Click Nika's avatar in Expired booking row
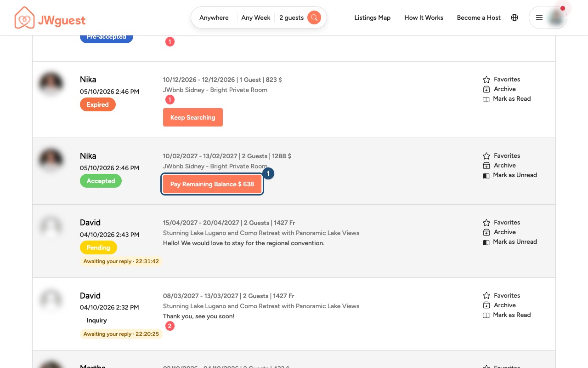Screen dimensions: 588x368 51,83
